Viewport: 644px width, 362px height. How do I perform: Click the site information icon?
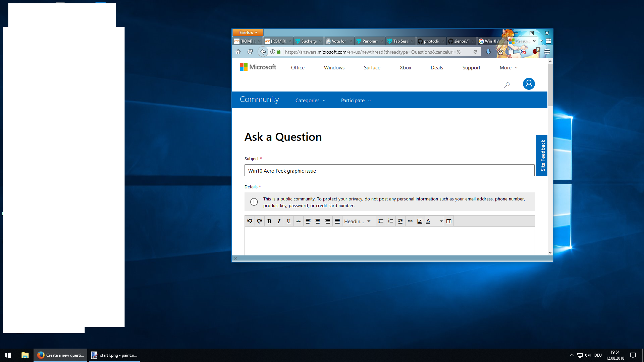[273, 52]
